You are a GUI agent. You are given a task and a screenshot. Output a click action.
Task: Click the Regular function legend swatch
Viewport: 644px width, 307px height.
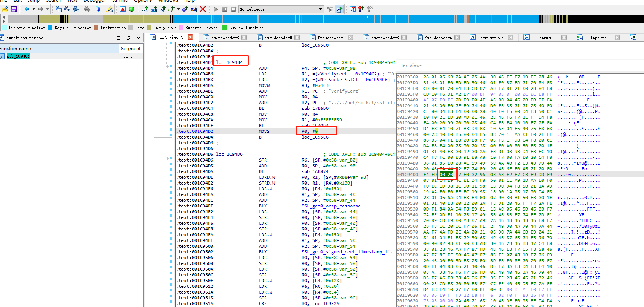coord(50,28)
